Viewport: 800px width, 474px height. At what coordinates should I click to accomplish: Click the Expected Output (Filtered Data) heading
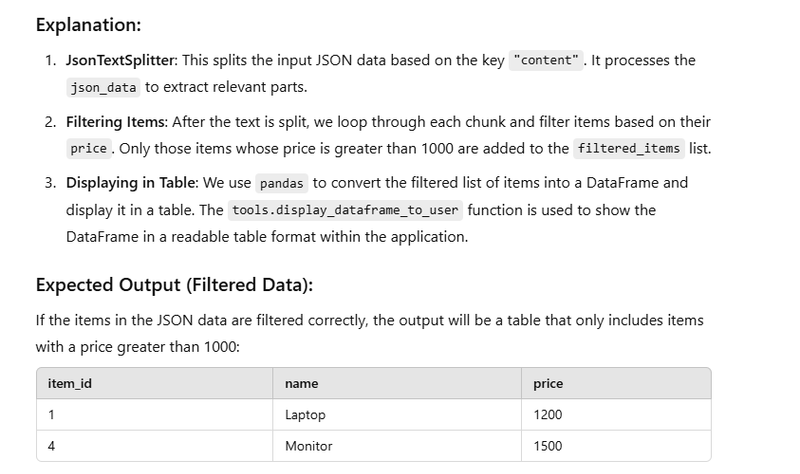click(x=174, y=285)
